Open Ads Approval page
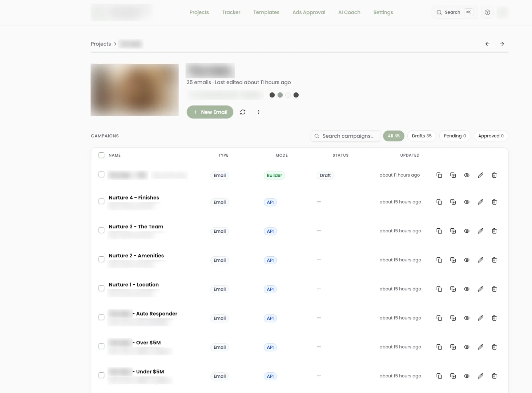This screenshot has width=532, height=393. point(309,12)
